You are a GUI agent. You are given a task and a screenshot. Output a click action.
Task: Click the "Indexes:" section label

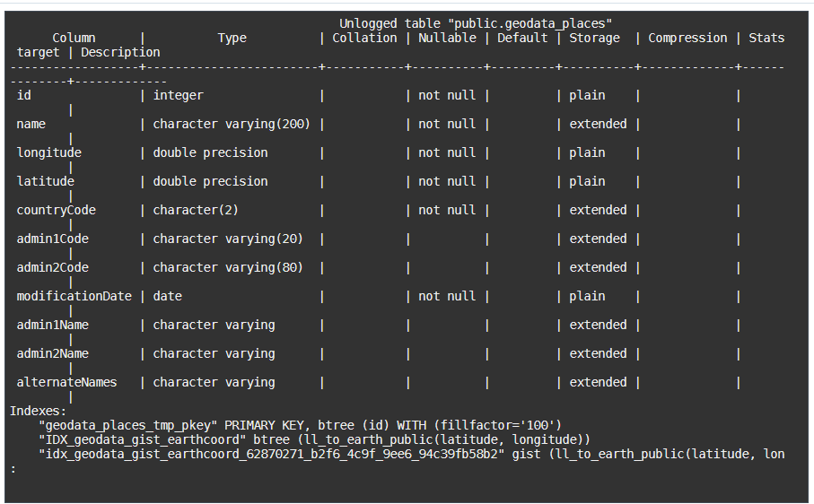(38, 411)
